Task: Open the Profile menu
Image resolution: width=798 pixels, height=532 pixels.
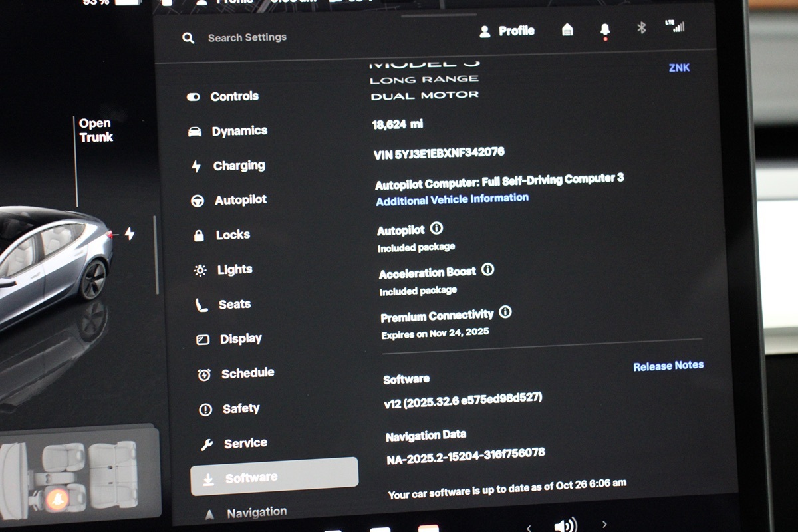Action: [507, 31]
